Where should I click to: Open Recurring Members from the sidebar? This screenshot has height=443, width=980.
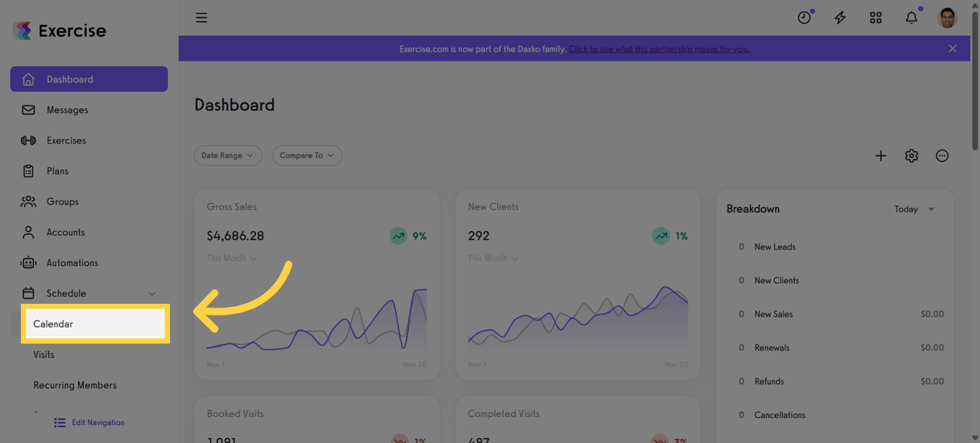pos(75,385)
